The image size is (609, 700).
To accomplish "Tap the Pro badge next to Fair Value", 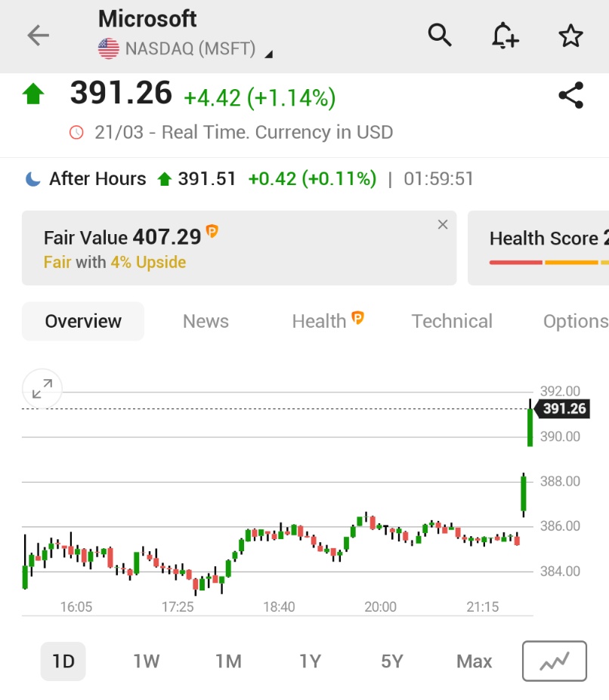I will [212, 231].
